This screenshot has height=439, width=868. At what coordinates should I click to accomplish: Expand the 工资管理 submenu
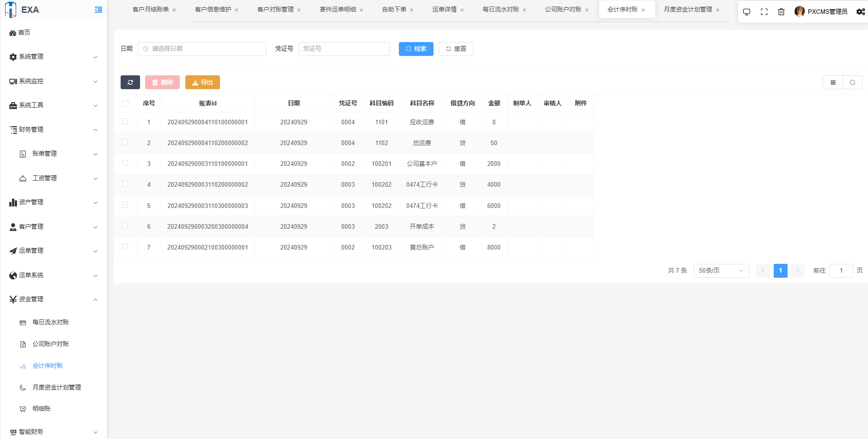(x=54, y=178)
